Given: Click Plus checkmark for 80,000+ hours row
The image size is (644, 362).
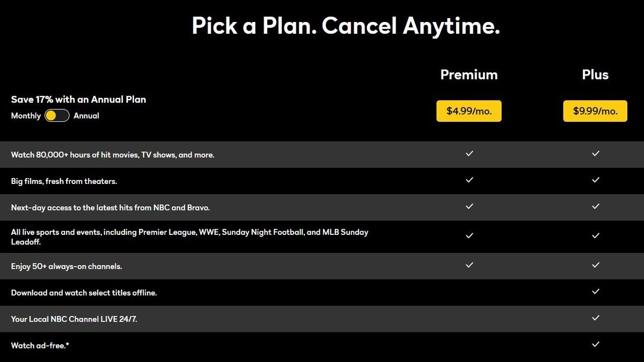Looking at the screenshot, I should coord(595,154).
